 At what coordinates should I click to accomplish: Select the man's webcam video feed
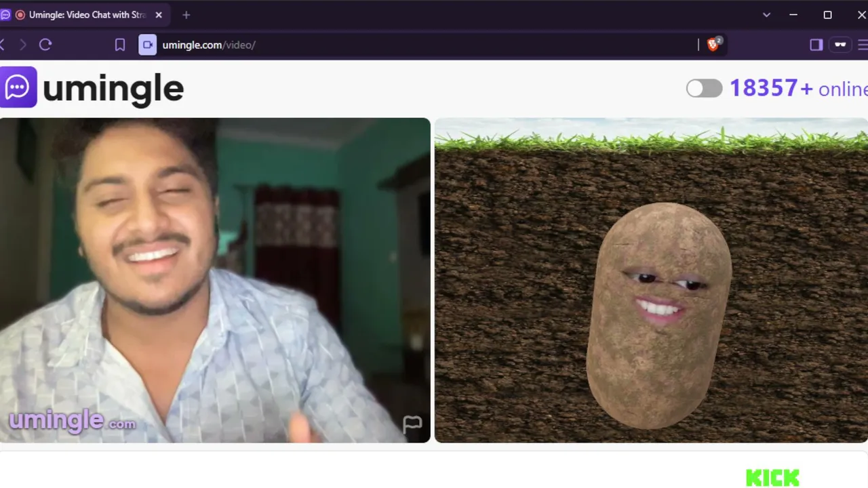pos(215,280)
